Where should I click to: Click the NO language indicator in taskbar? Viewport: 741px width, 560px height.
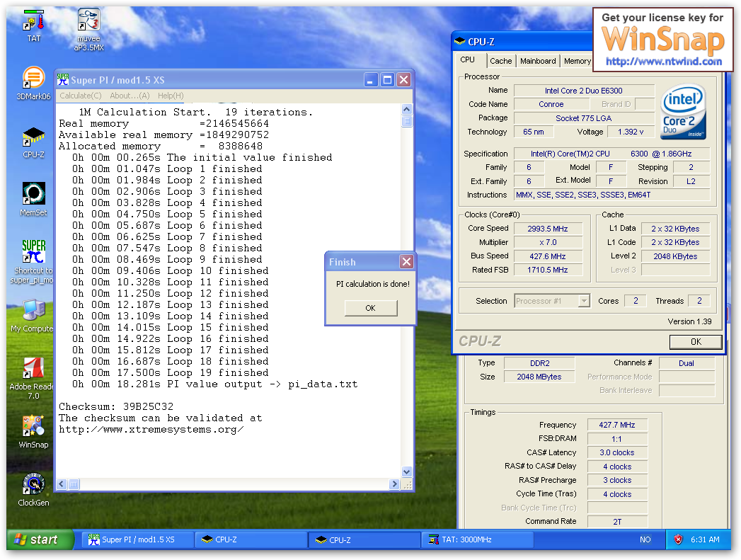click(x=645, y=539)
